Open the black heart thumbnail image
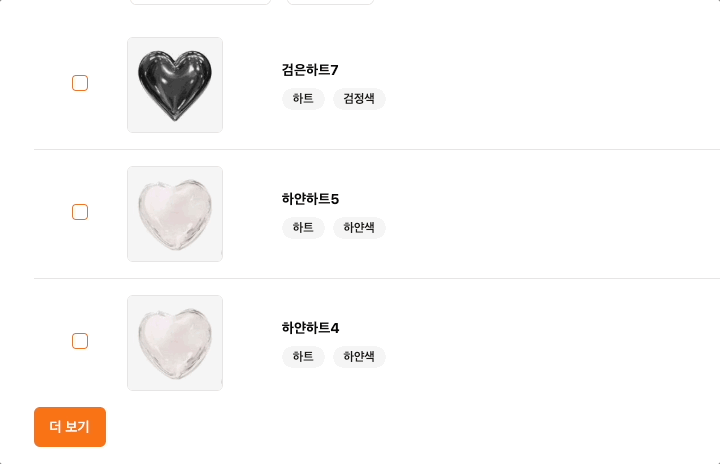Image resolution: width=720 pixels, height=464 pixels. pos(175,85)
